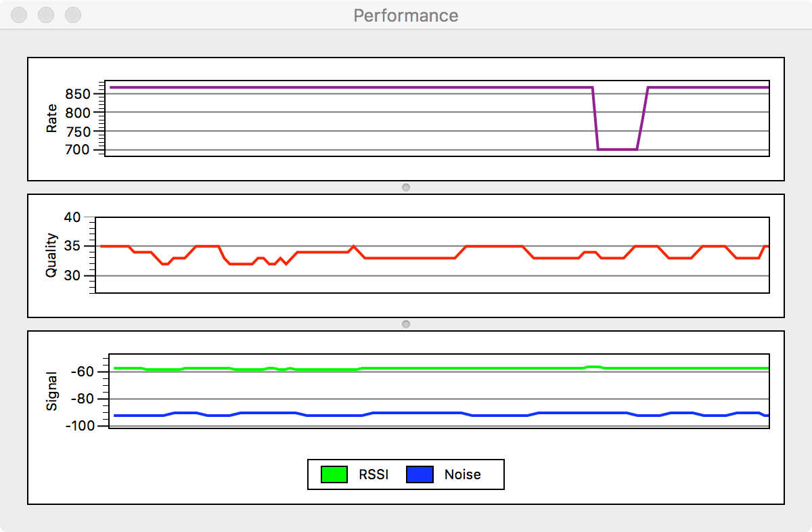Close the Performance window
This screenshot has height=532, width=812.
(20, 15)
